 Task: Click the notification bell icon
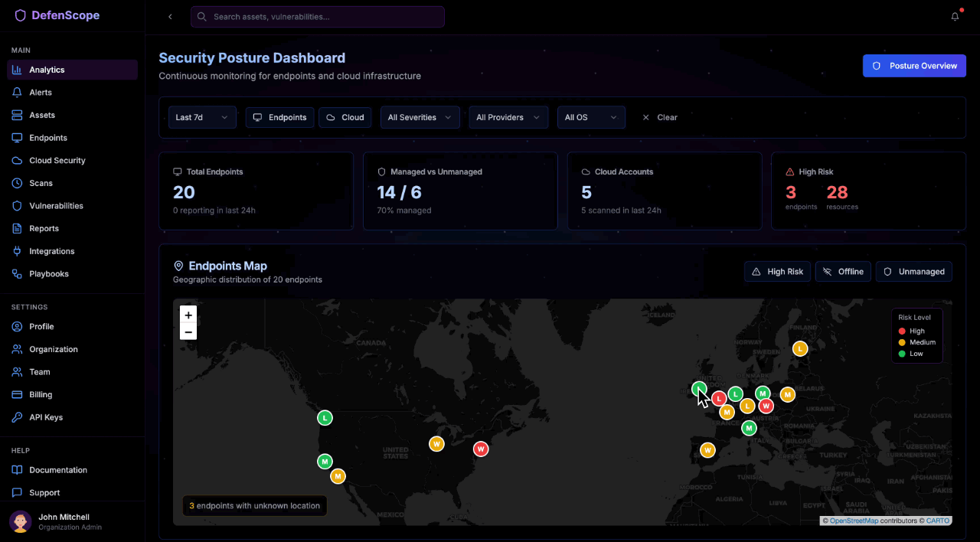click(x=955, y=16)
